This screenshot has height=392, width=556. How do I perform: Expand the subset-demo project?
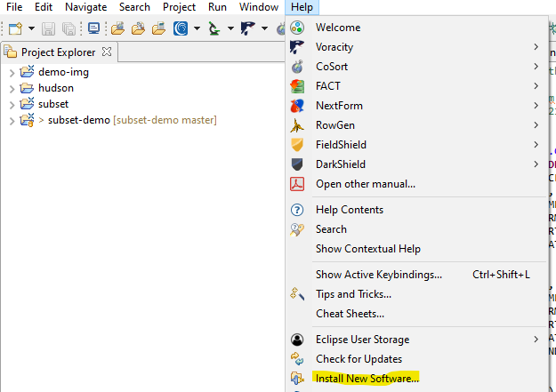tap(12, 121)
